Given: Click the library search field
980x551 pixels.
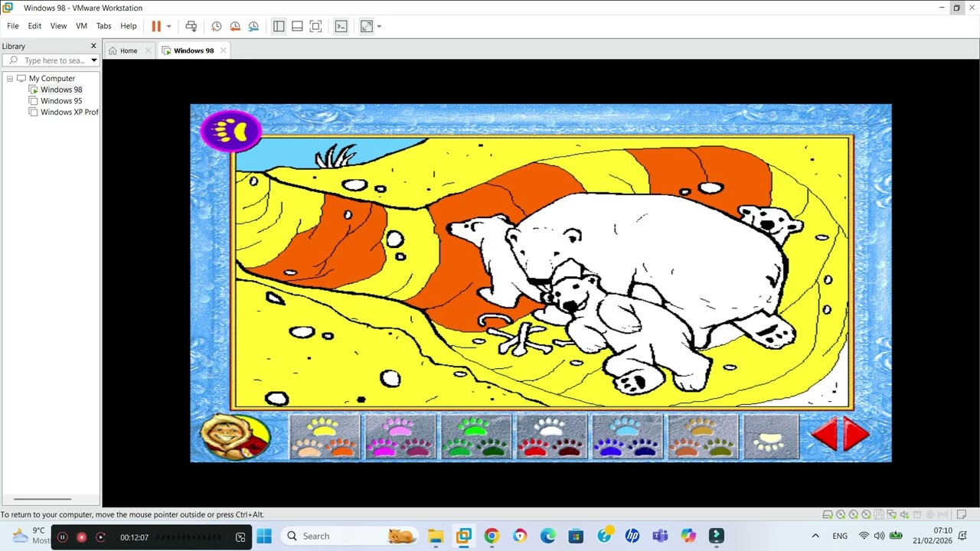Looking at the screenshot, I should tap(49, 60).
